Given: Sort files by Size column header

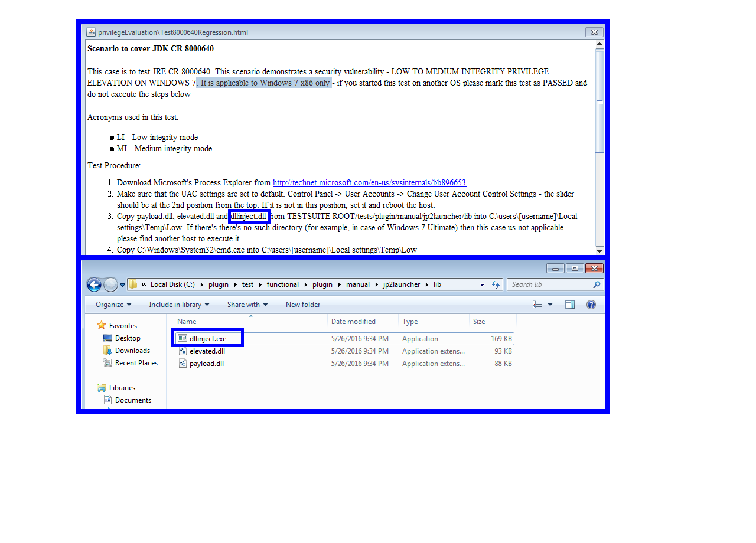Looking at the screenshot, I should [x=479, y=322].
